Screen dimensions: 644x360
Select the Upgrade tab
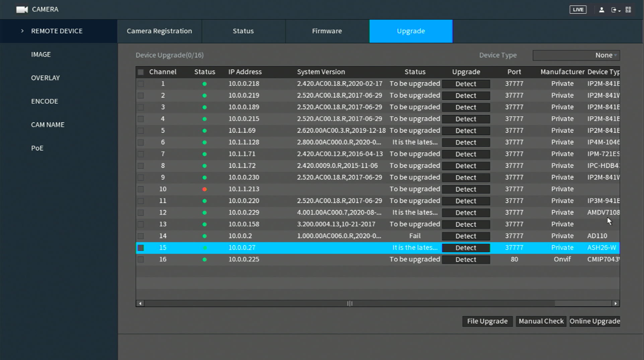click(411, 31)
